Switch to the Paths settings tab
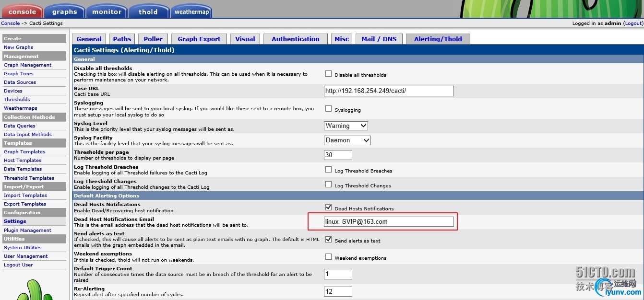644x300 pixels. point(122,39)
